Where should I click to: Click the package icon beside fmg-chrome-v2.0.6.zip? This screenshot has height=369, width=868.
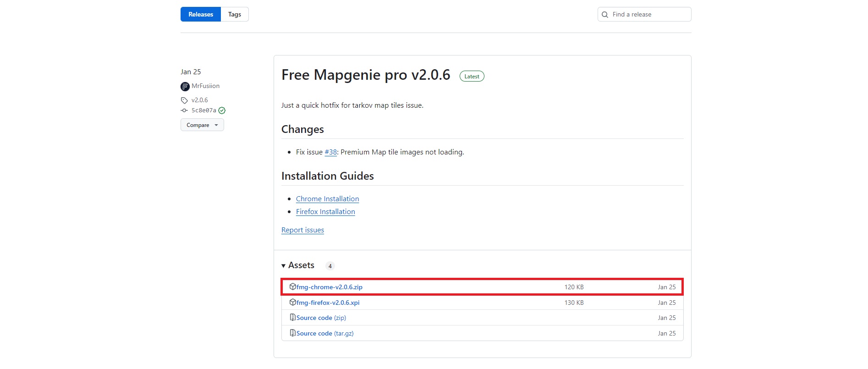[292, 287]
